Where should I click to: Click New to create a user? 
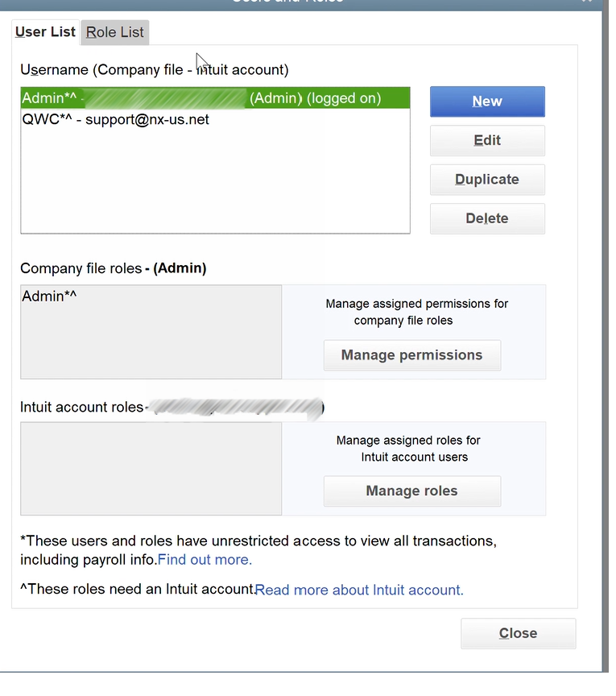coord(486,101)
